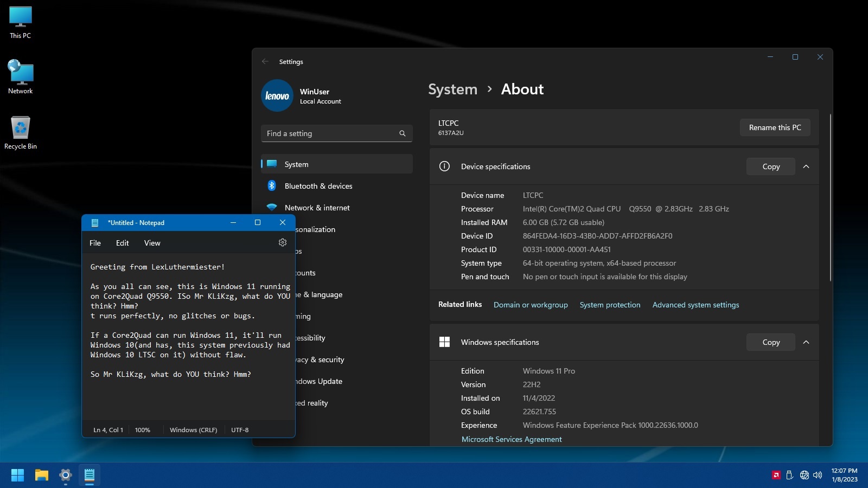The image size is (868, 488).
Task: Open the Recycle Bin desktop icon
Action: click(21, 133)
